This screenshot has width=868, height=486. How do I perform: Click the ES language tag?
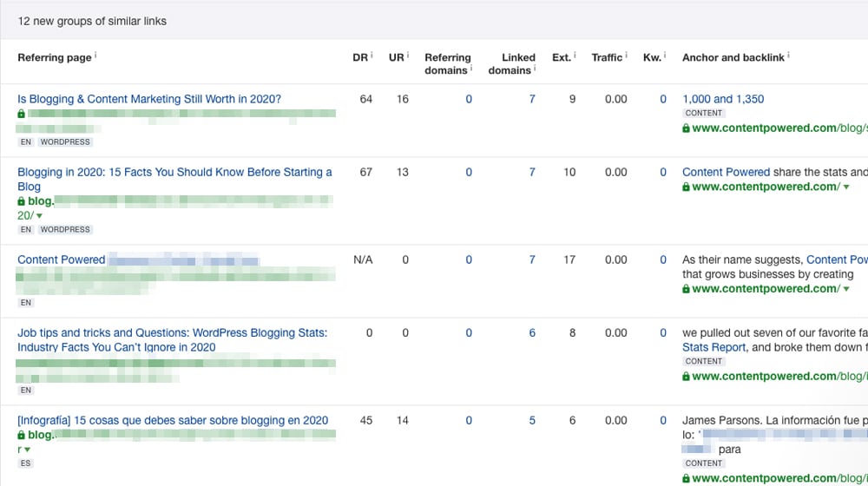click(x=25, y=463)
